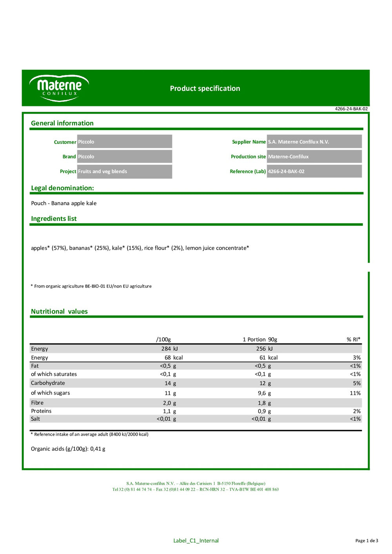The height and width of the screenshot is (554, 392).
Task: Open the General information section
Action: (62, 123)
